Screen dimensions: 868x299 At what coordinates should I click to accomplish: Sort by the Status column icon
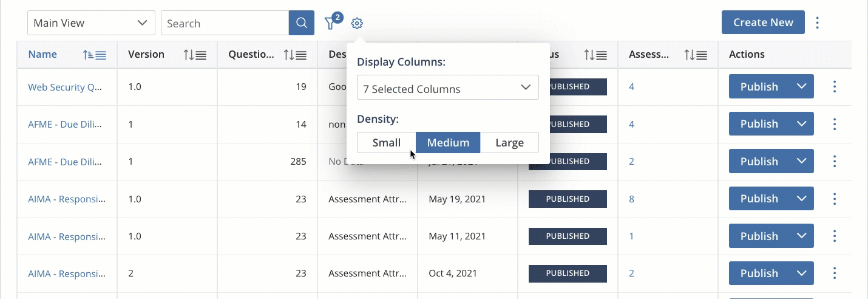click(x=595, y=55)
